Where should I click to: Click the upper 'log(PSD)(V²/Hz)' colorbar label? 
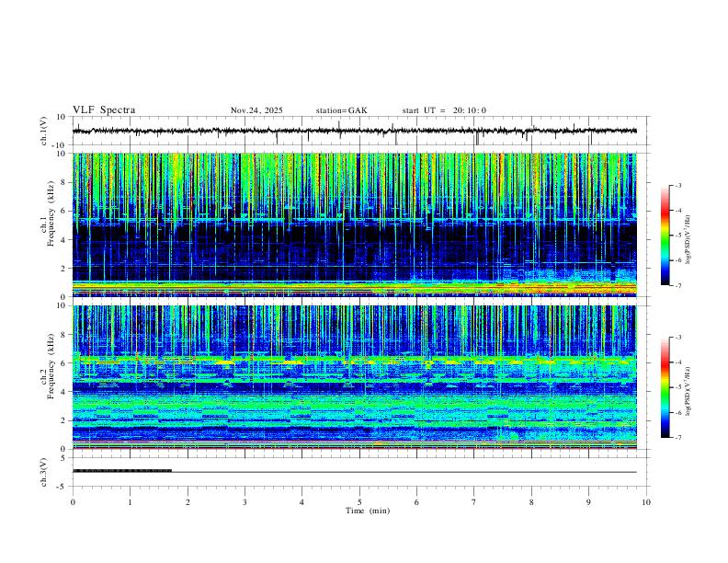688,240
